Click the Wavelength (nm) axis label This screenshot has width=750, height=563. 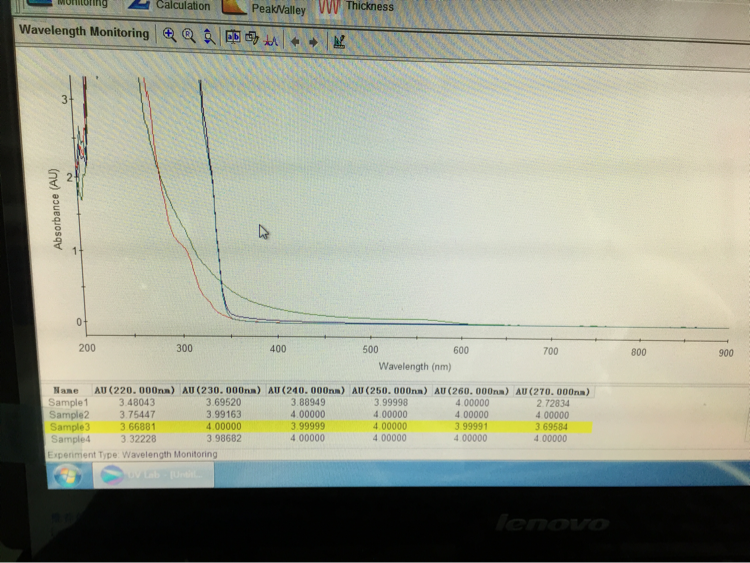coord(415,366)
